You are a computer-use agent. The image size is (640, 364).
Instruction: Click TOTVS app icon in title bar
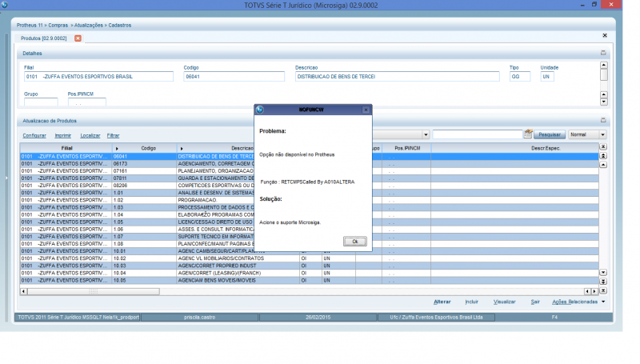[x=4, y=5]
